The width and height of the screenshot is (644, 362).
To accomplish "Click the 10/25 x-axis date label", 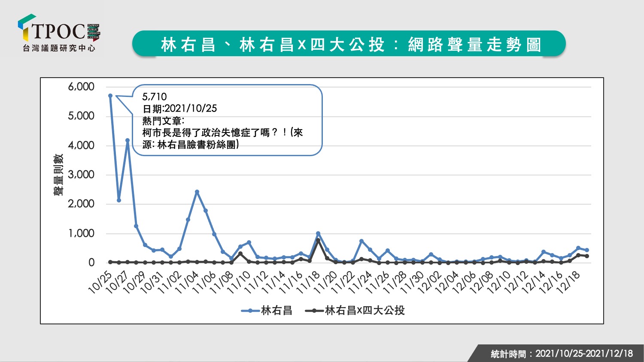I will click(x=101, y=282).
